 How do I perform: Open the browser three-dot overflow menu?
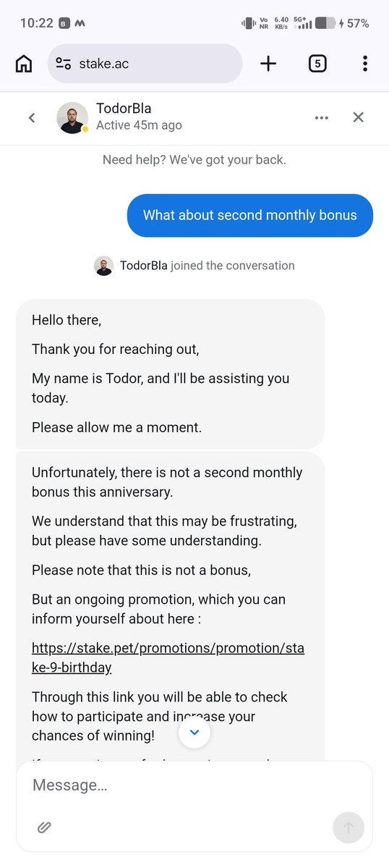pyautogui.click(x=364, y=64)
